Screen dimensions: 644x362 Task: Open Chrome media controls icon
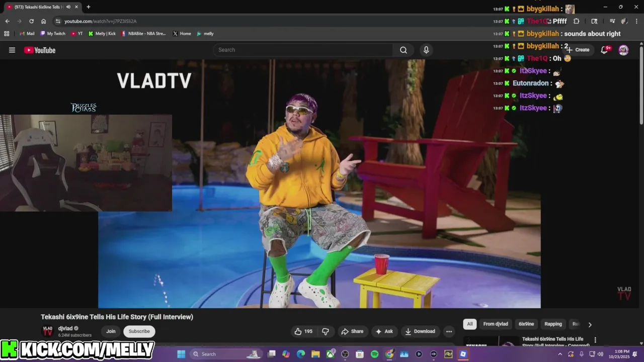(x=612, y=21)
